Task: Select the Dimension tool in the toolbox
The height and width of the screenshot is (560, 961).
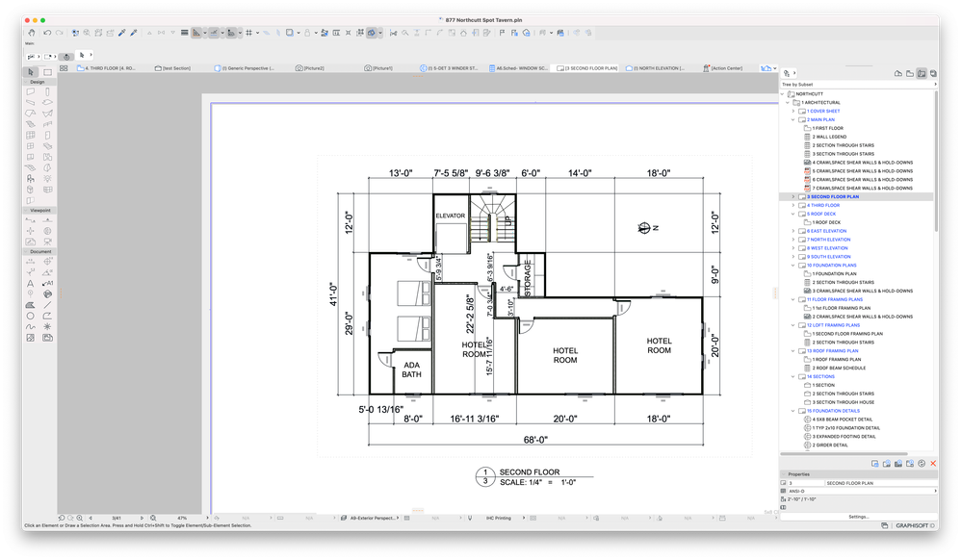Action: (x=30, y=261)
